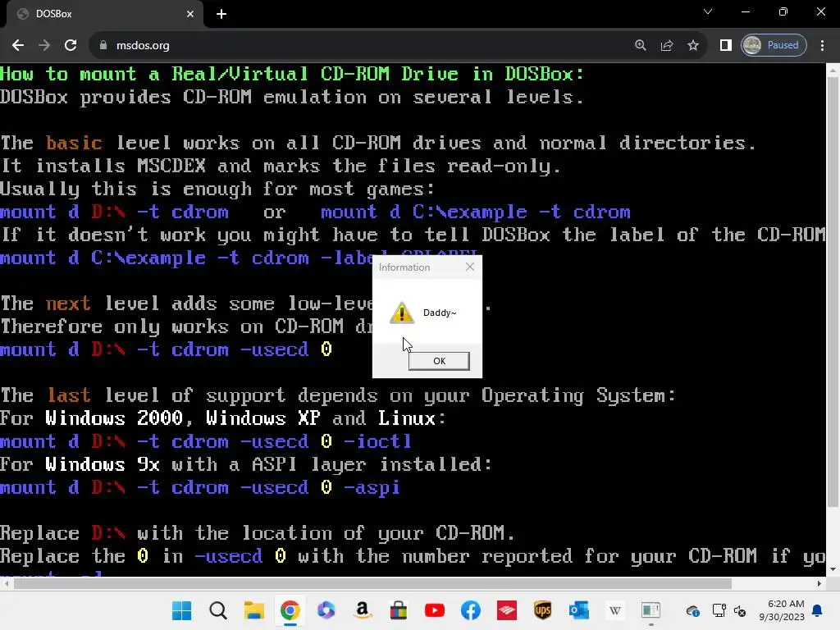Viewport: 840px width, 630px height.
Task: Click the yellow warning icon in the dialog
Action: [402, 313]
